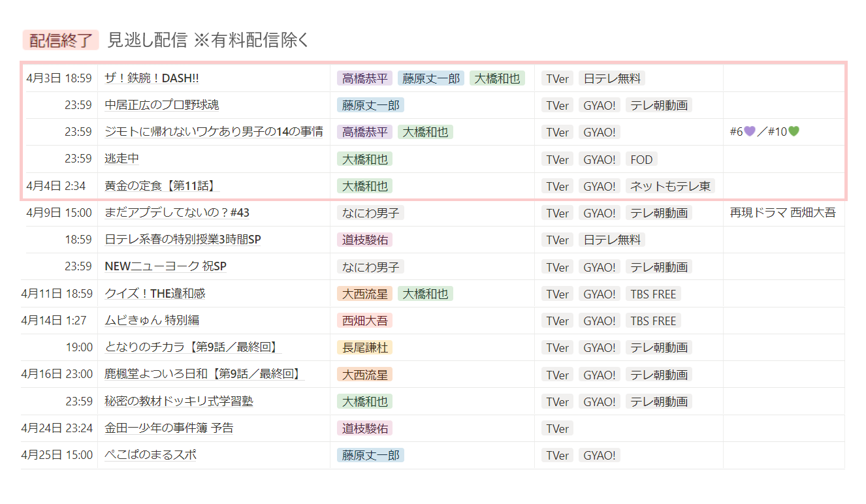Open the ザ！鉄腕！DASH!! program link
This screenshot has height=504, width=866.
(152, 78)
